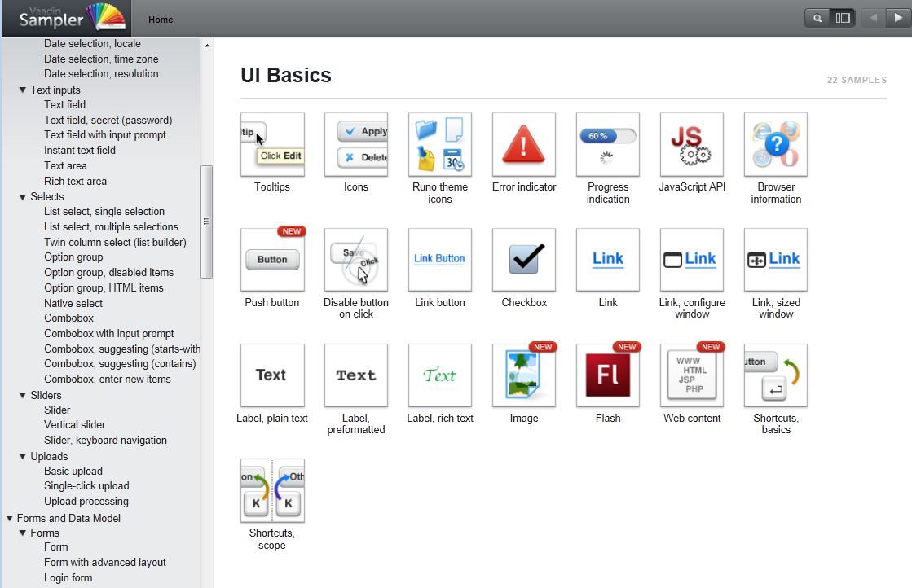Click the Flash sample caption

608,419
